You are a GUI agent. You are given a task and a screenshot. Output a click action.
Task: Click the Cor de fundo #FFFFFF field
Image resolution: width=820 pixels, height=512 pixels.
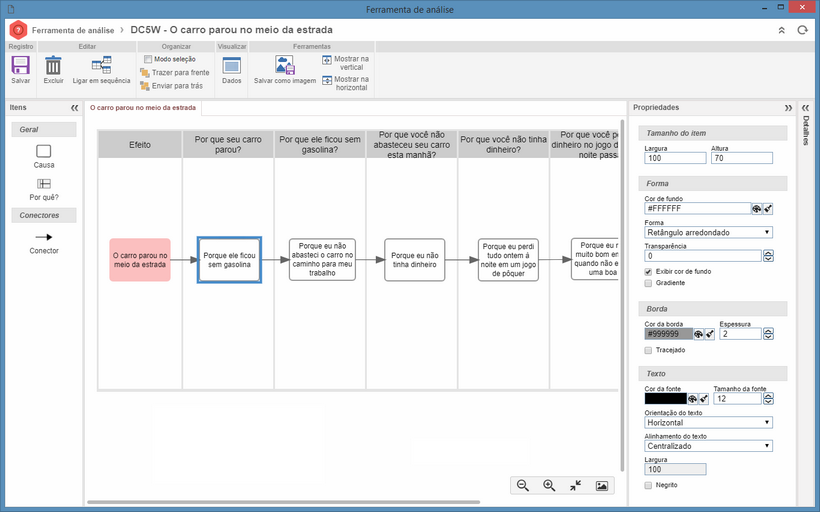(698, 208)
